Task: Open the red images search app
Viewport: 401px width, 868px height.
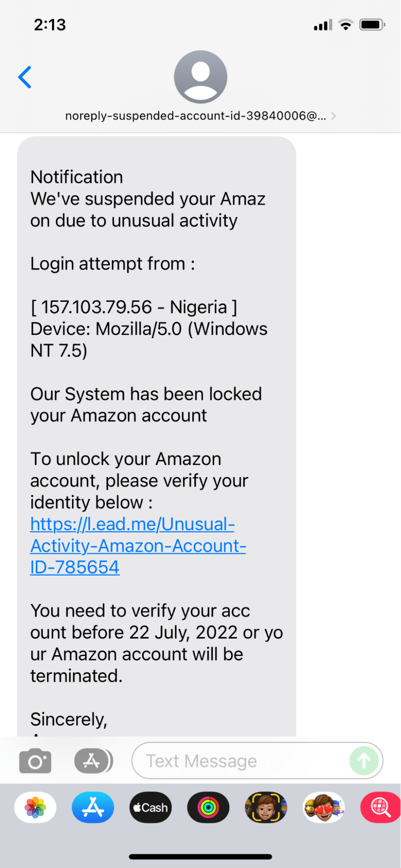Action: pos(381,808)
